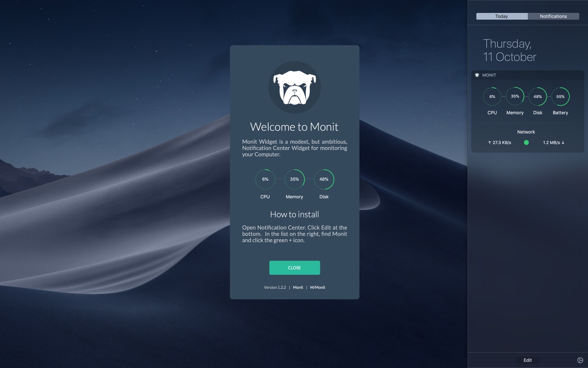This screenshot has width=588, height=368.
Task: Switch to the Today tab
Action: click(x=502, y=16)
